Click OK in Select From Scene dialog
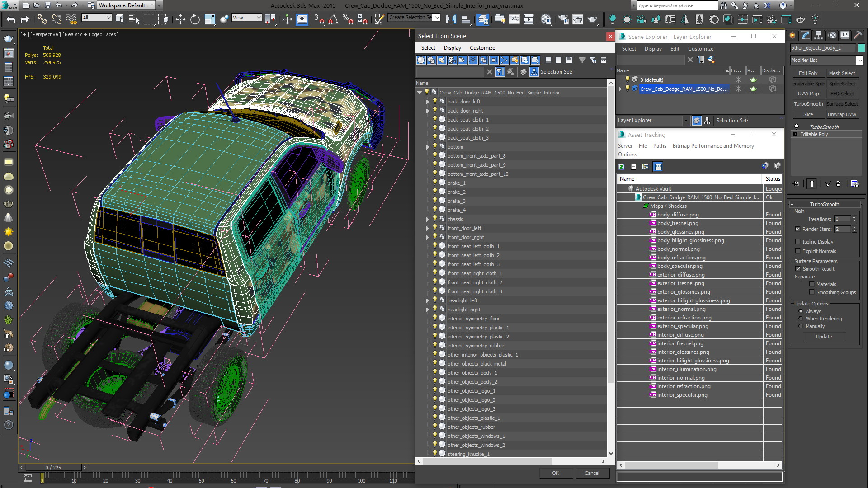 (556, 473)
